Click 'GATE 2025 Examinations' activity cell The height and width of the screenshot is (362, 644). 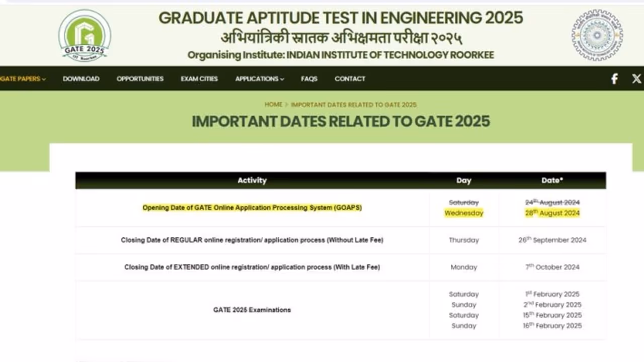coord(252,310)
